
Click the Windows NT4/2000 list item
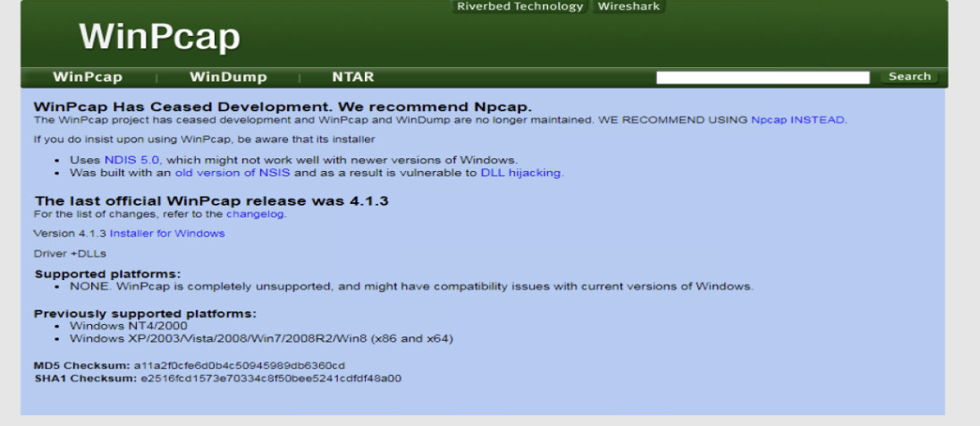tap(128, 326)
